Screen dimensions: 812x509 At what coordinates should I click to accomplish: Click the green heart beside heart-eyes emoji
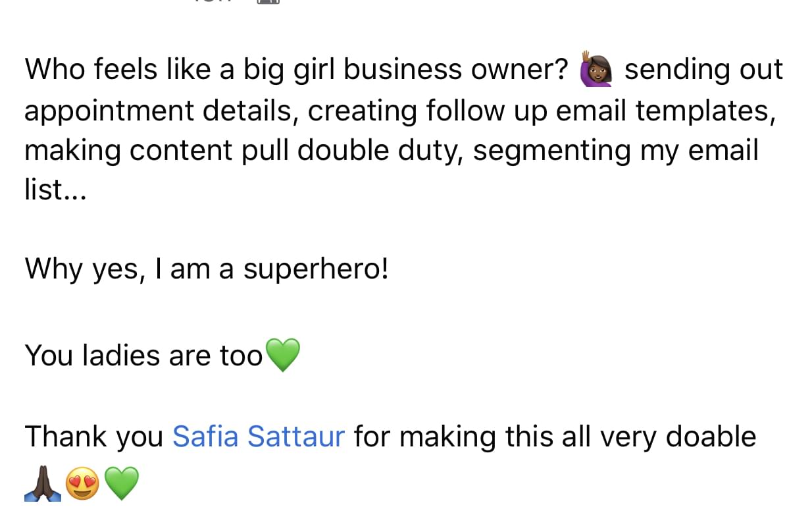122,484
